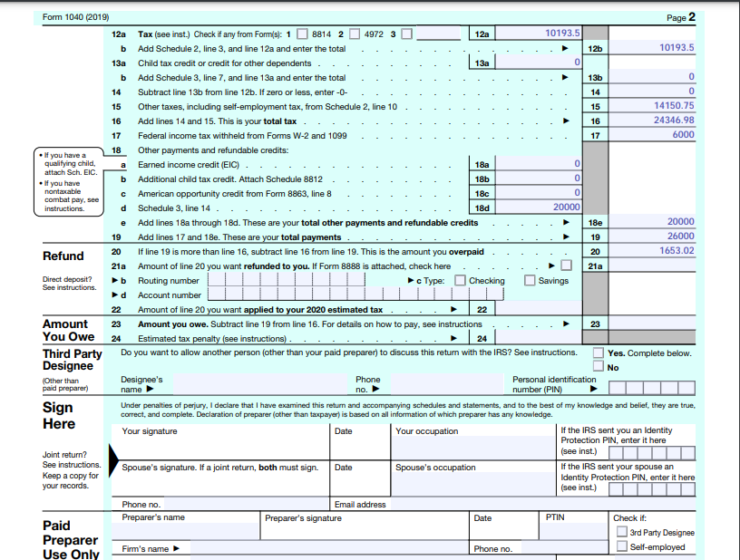Click the Account number field
The height and width of the screenshot is (560, 740).
(x=355, y=294)
